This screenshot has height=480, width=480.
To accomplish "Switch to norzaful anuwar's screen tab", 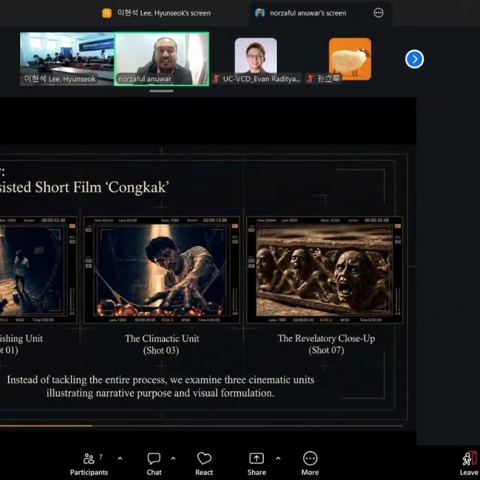I will tap(301, 13).
